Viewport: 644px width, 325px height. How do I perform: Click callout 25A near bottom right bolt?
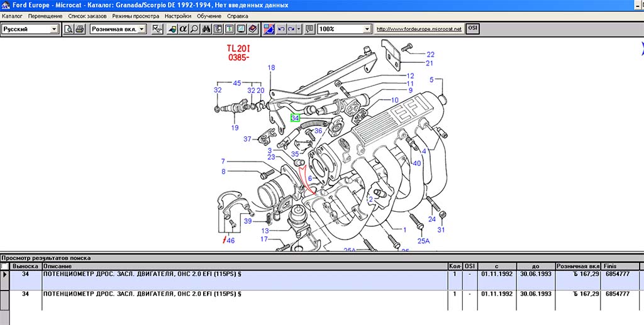coord(423,241)
